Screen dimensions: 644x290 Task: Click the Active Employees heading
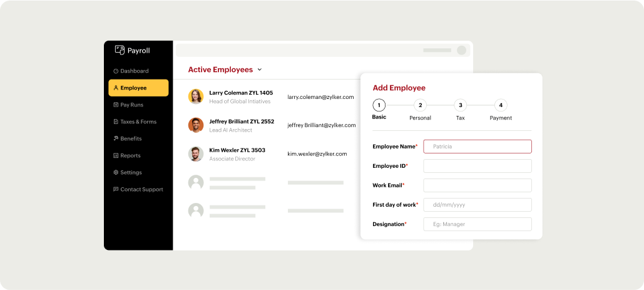(x=220, y=70)
